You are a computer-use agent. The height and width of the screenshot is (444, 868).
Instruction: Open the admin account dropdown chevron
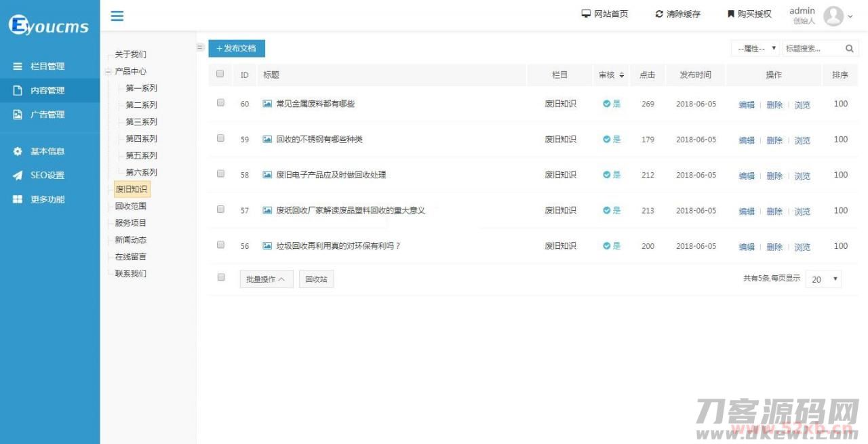click(849, 16)
